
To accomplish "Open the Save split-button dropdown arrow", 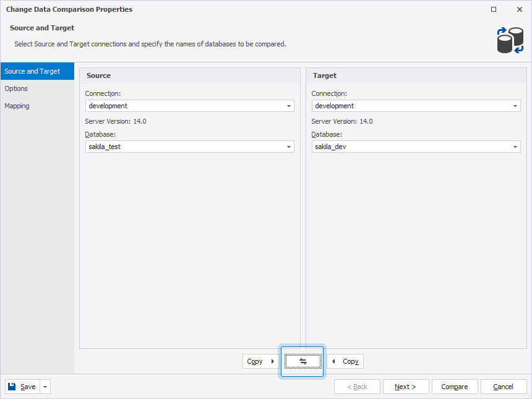I will (44, 386).
